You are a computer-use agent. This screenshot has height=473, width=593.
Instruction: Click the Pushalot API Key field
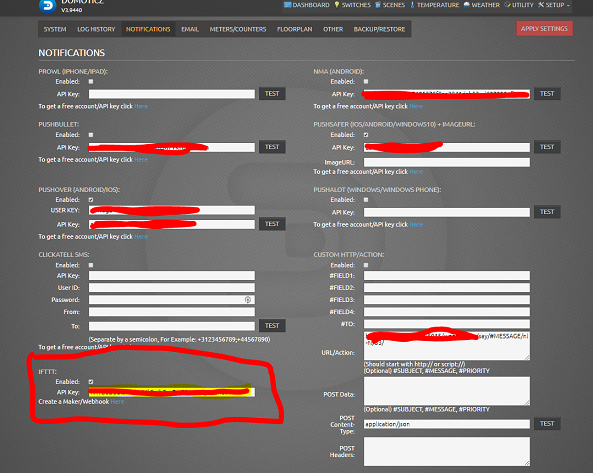[x=447, y=212]
